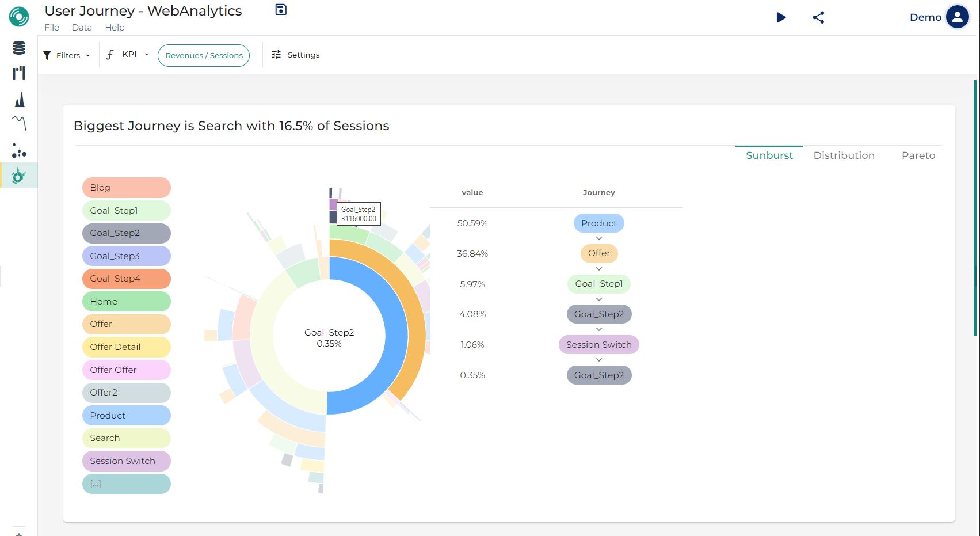Open the database icon in sidebar
This screenshot has height=536, width=980.
(19, 48)
